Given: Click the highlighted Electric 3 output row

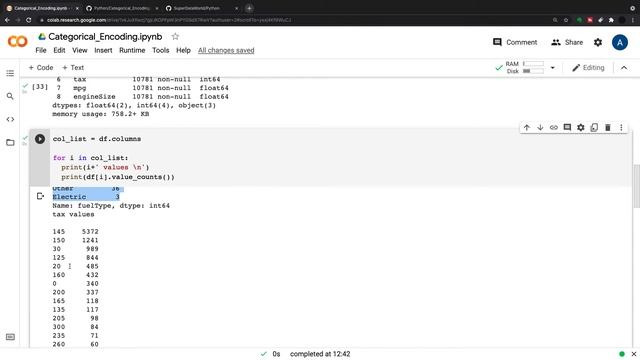Looking at the screenshot, I should (86, 197).
